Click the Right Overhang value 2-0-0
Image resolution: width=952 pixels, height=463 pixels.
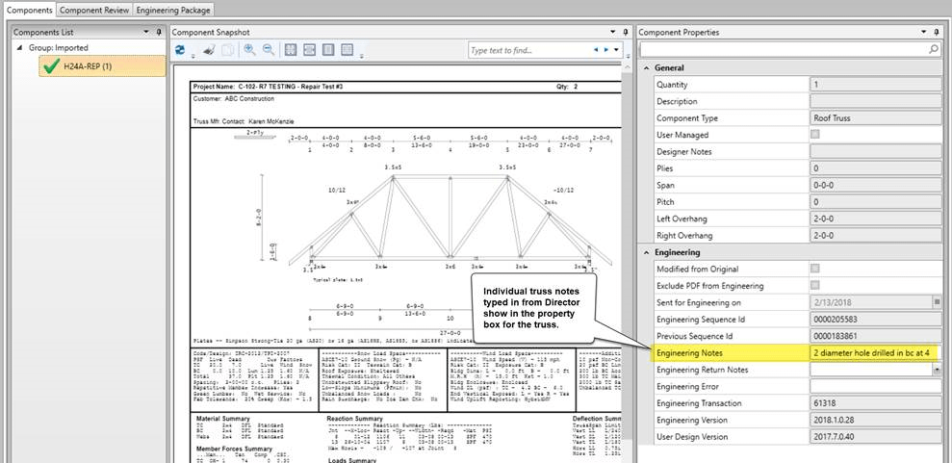coord(876,235)
